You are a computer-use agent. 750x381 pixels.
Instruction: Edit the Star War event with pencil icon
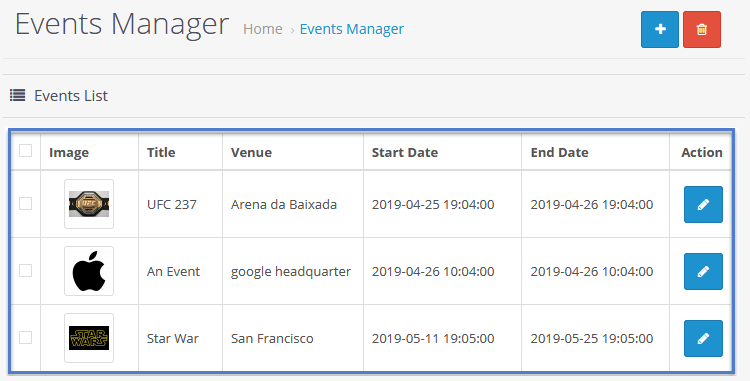(x=703, y=338)
